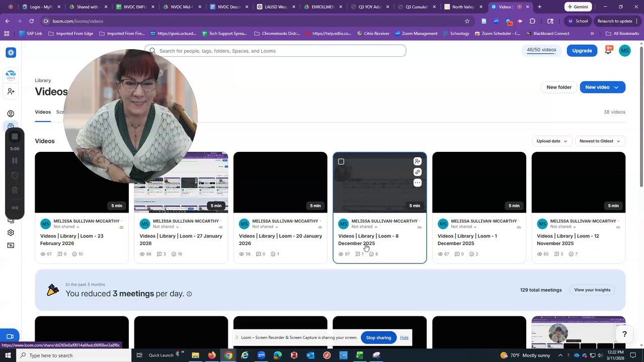Copy link of the 8 December video
The width and height of the screenshot is (644, 362).
[x=417, y=172]
